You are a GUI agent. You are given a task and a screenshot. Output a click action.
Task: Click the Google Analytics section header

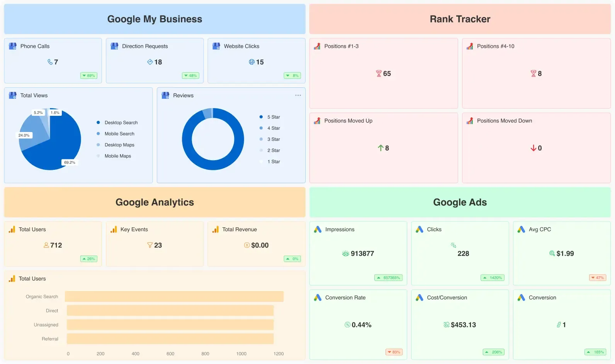click(155, 202)
